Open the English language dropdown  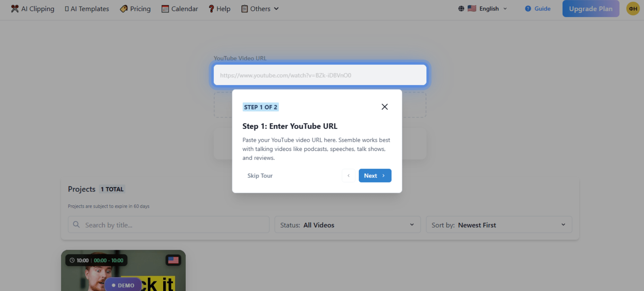pyautogui.click(x=483, y=9)
